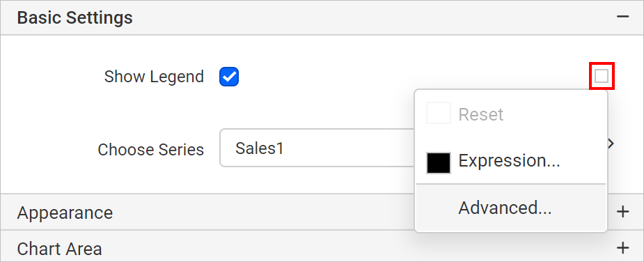Click the minus icon beside Basic Settings

coord(622,17)
